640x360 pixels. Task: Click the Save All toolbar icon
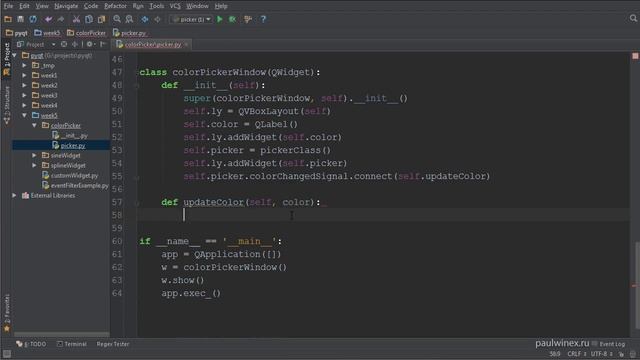click(20, 19)
